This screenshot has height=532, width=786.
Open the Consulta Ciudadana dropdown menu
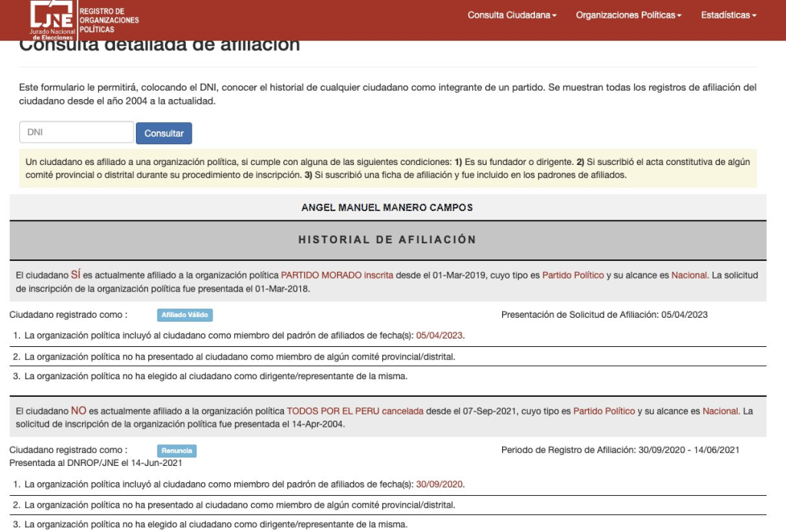pyautogui.click(x=511, y=15)
